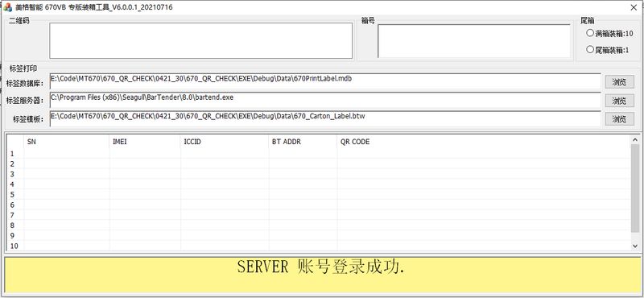This screenshot has width=644, height=298.
Task: Click 浏览 button for 标签服务器
Action: 619,101
